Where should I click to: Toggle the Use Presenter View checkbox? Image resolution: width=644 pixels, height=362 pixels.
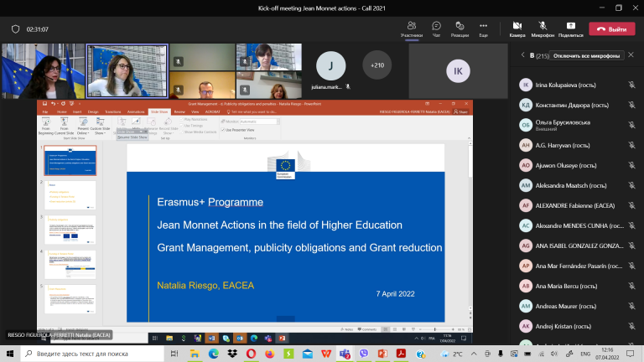[223, 130]
